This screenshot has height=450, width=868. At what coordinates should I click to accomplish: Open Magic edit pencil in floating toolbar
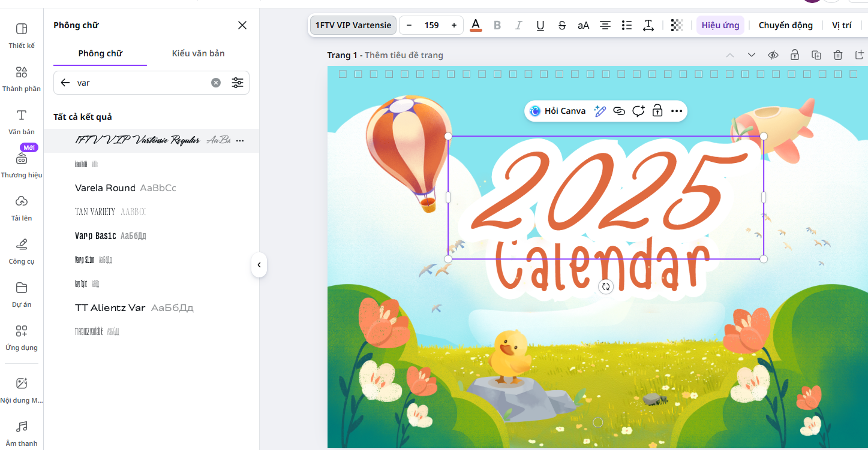click(600, 111)
